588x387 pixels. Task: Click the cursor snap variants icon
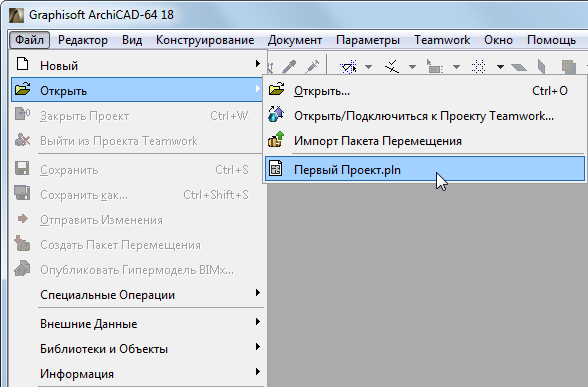(434, 67)
